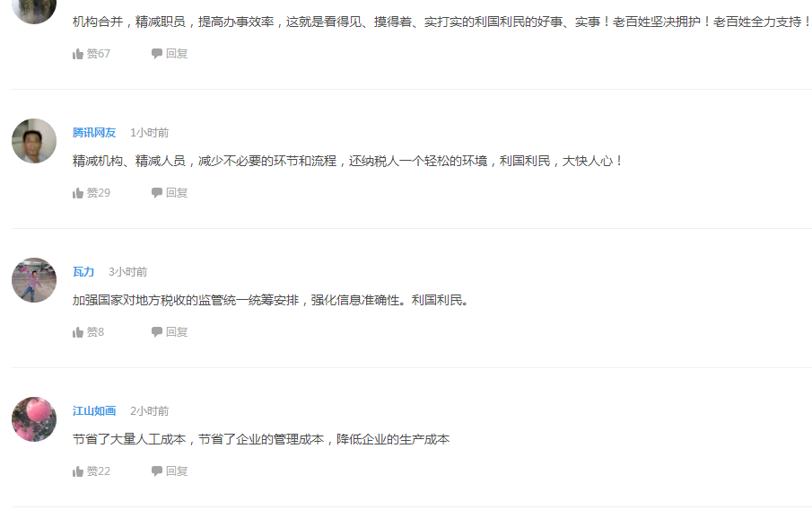The image size is (812, 519).
Task: Click the reply bubble under 瓦力's comment
Action: (157, 332)
